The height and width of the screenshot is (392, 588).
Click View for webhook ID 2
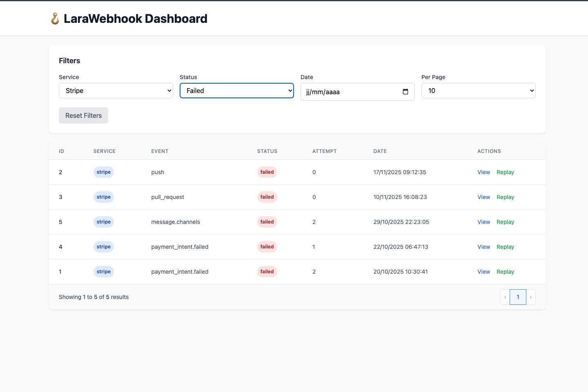click(483, 172)
